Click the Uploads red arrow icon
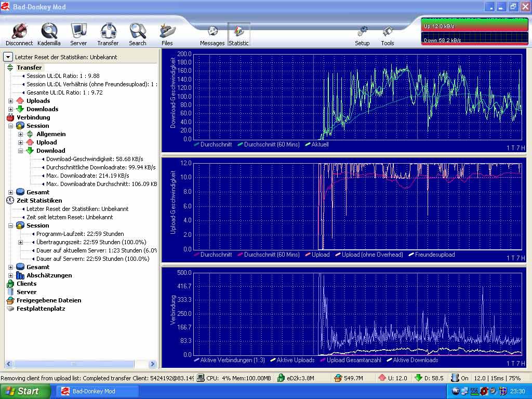532x399 pixels. [20, 101]
